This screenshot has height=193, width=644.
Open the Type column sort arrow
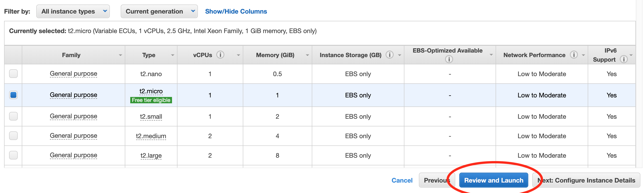tap(172, 55)
